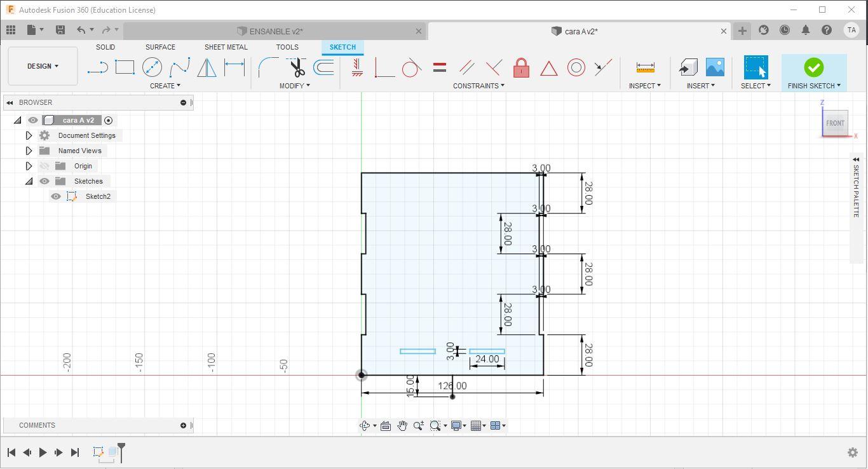Image resolution: width=868 pixels, height=469 pixels.
Task: Open the notifications bell
Action: (x=806, y=30)
